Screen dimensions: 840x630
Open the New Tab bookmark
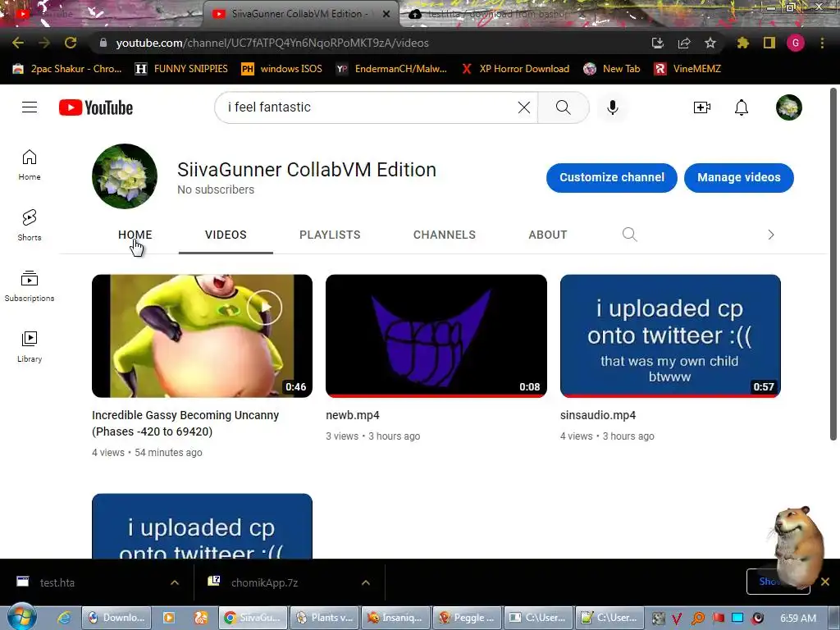point(612,69)
